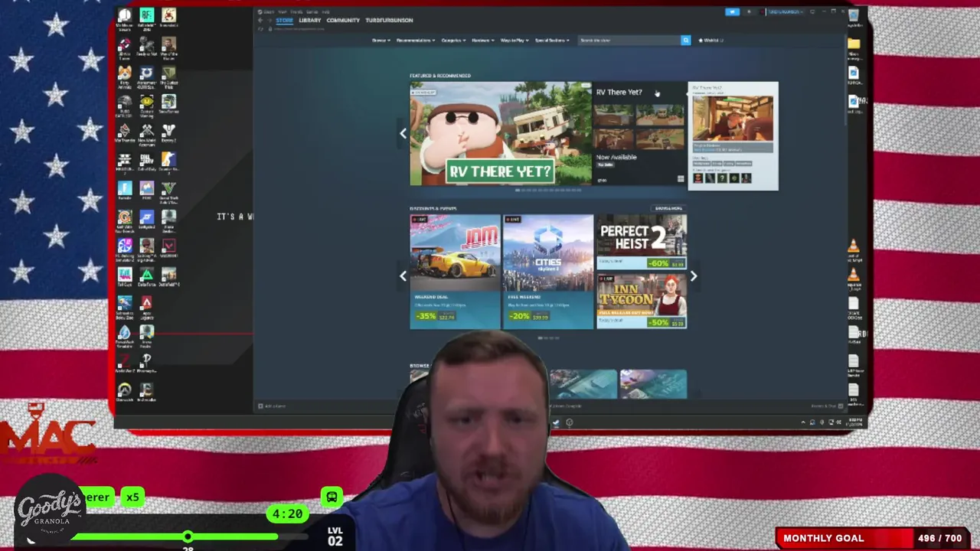Open the Inn Tycoon deal card
Image resolution: width=980 pixels, height=551 pixels.
[x=642, y=301]
